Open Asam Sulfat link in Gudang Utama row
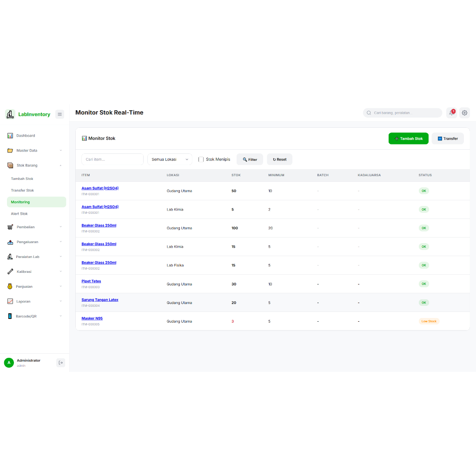The image size is (476, 476). coord(100,188)
